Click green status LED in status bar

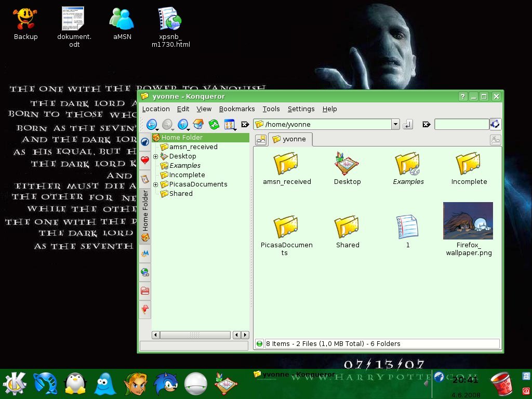(x=260, y=344)
